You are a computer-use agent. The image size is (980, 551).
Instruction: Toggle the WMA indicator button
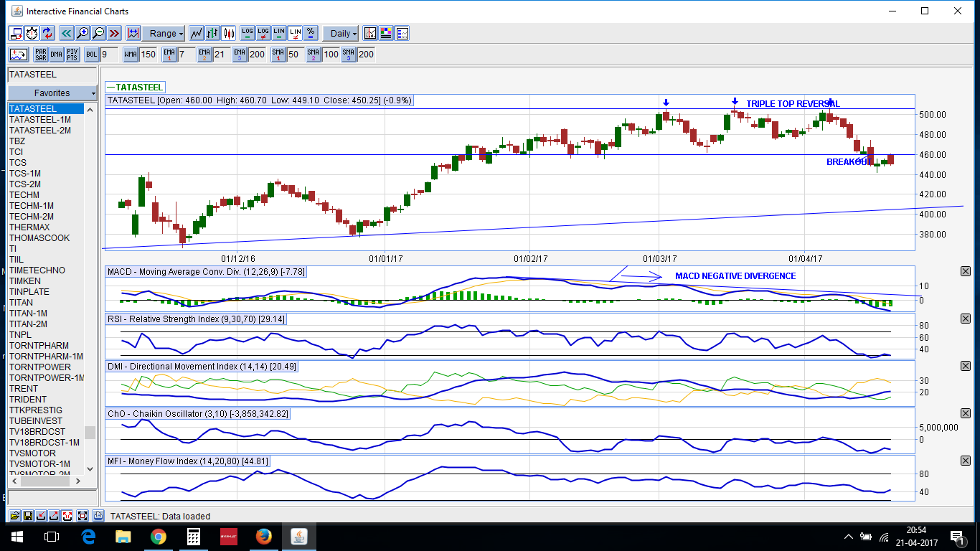(x=131, y=55)
